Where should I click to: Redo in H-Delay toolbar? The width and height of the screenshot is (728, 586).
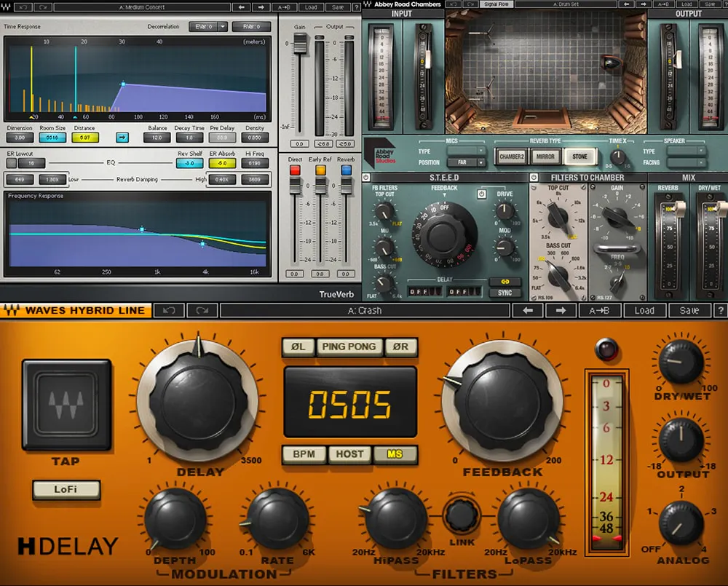tap(202, 310)
